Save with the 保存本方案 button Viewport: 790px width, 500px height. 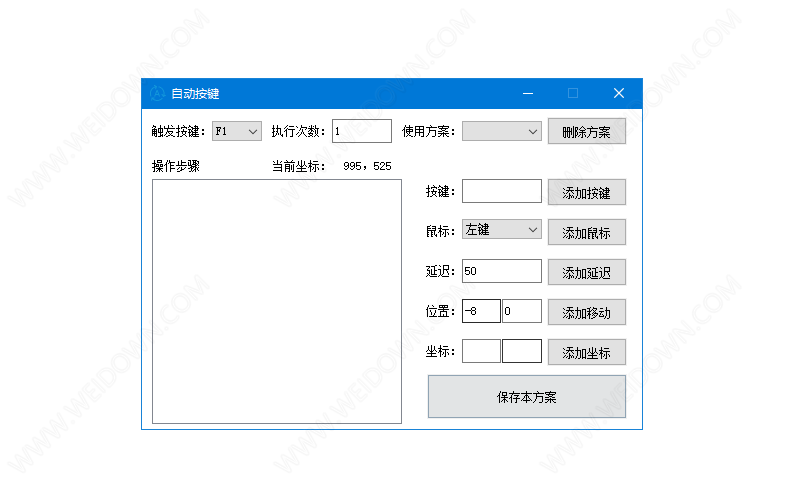pos(527,396)
